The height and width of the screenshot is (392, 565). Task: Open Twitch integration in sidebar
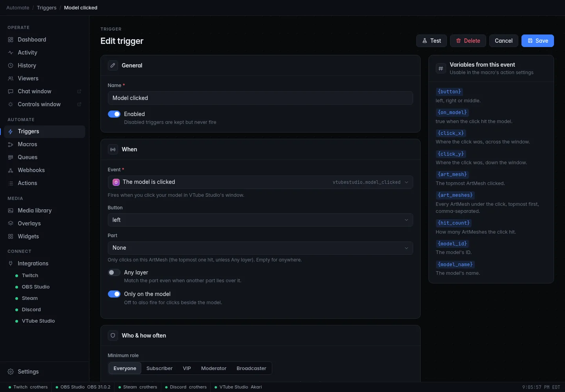click(30, 276)
